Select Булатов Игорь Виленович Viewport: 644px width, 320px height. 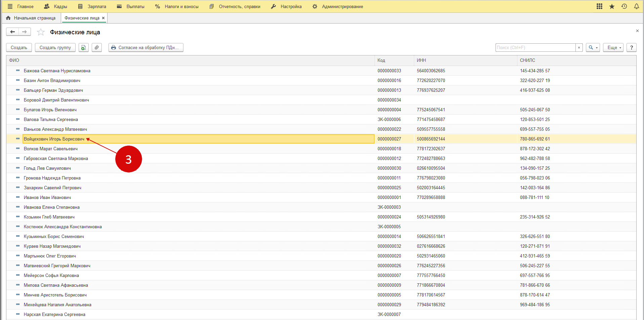coord(50,110)
